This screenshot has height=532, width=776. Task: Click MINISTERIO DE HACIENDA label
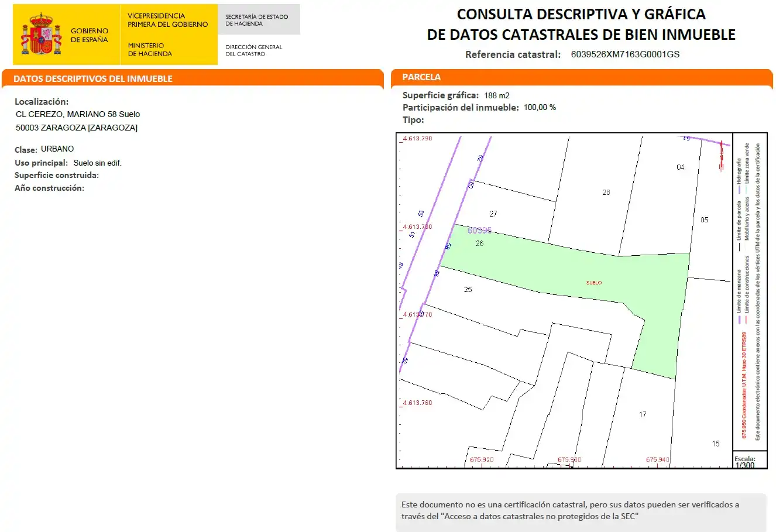pos(150,49)
